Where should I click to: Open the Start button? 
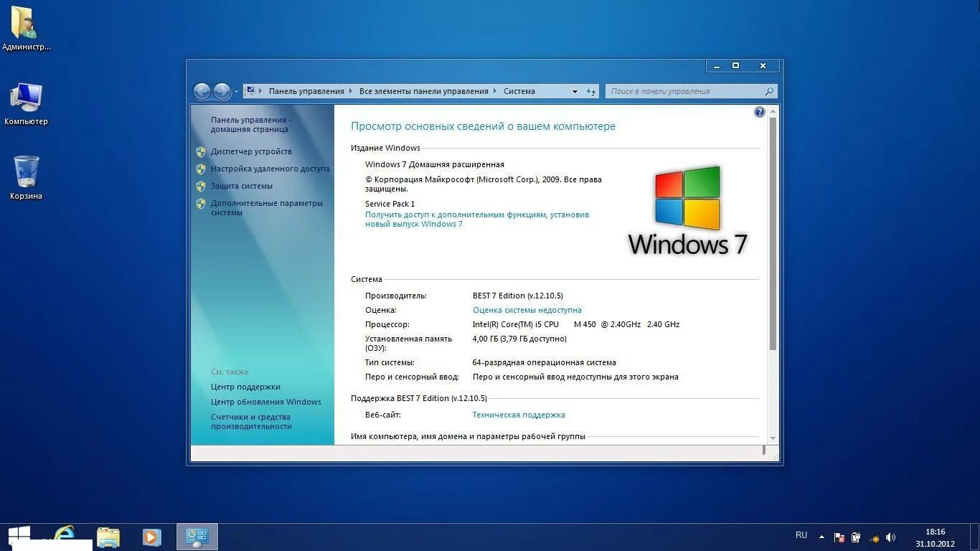19,536
